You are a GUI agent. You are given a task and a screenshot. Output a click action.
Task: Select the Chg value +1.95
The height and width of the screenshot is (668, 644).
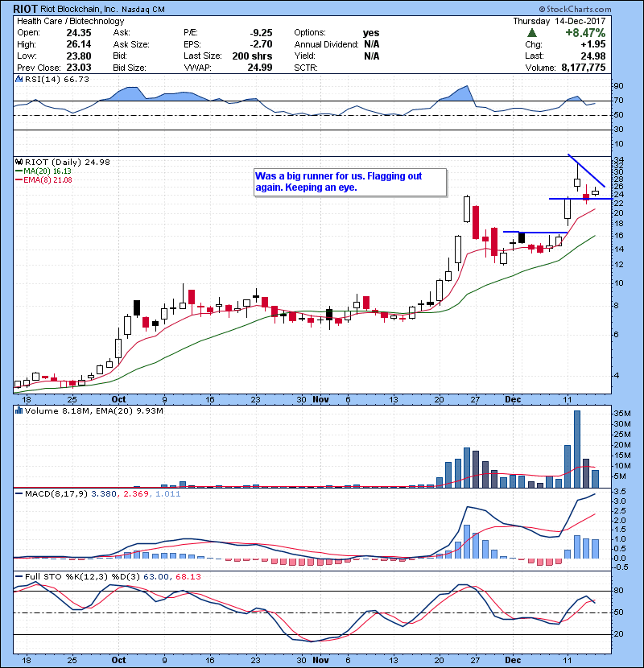(x=592, y=44)
